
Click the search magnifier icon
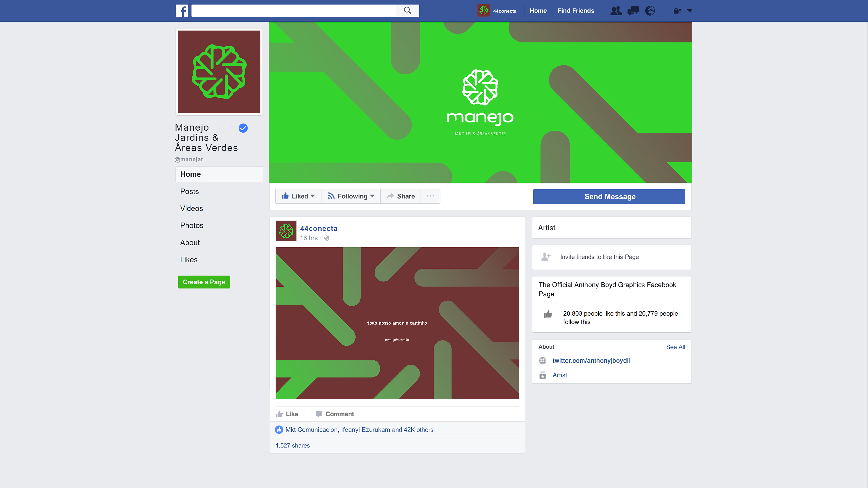point(407,10)
